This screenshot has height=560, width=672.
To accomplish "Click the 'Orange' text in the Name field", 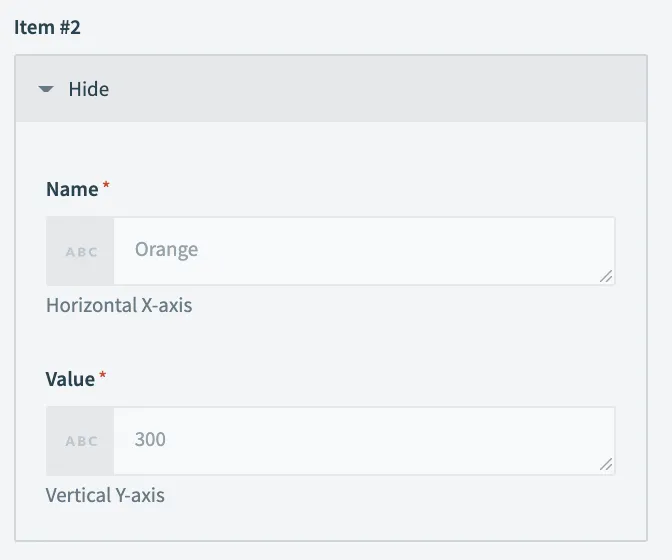I will point(166,249).
